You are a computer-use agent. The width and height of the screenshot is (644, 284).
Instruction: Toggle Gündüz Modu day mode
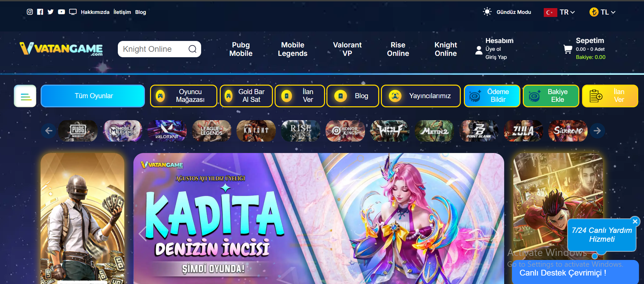tap(507, 12)
